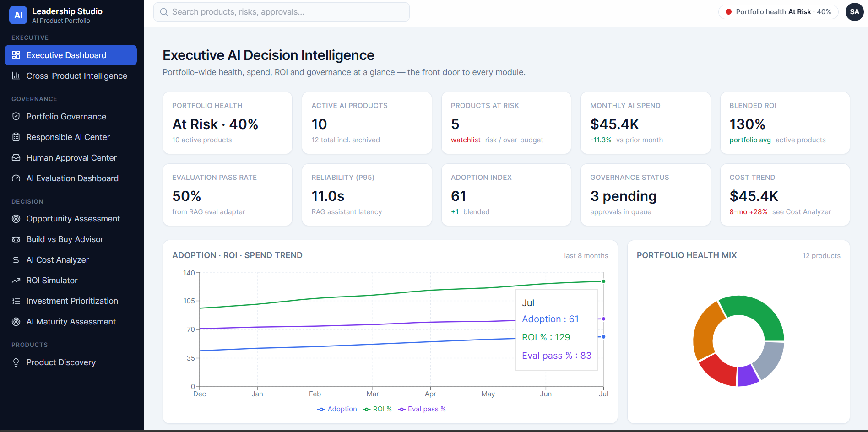Click the ROI Simulator trending arrow icon
The image size is (868, 432).
(16, 281)
